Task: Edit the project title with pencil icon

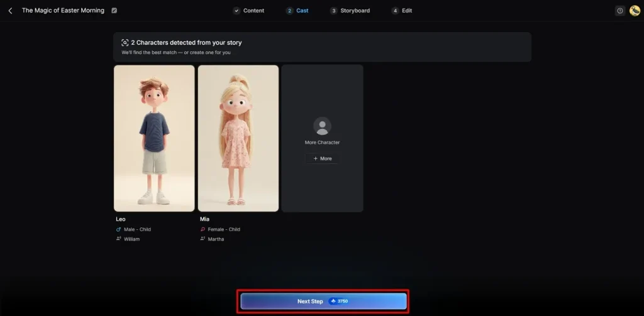Action: [114, 11]
